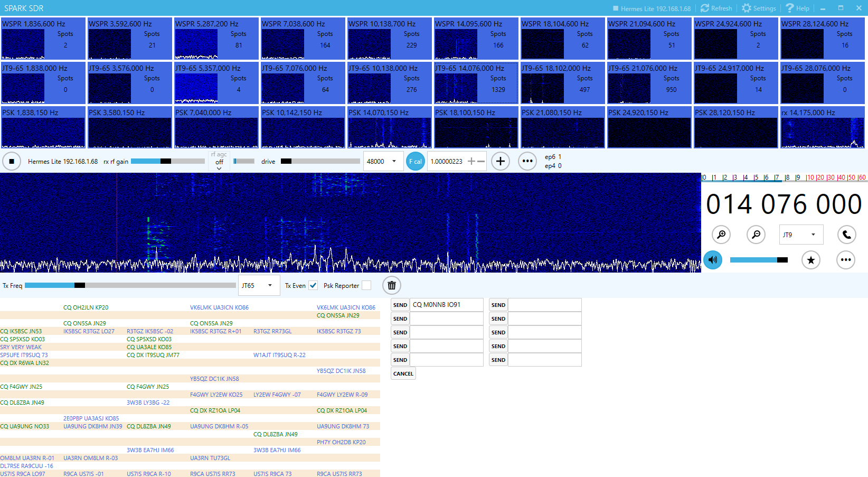Image resolution: width=868 pixels, height=477 pixels.
Task: Expand the rf agc off dropdown
Action: (219, 162)
